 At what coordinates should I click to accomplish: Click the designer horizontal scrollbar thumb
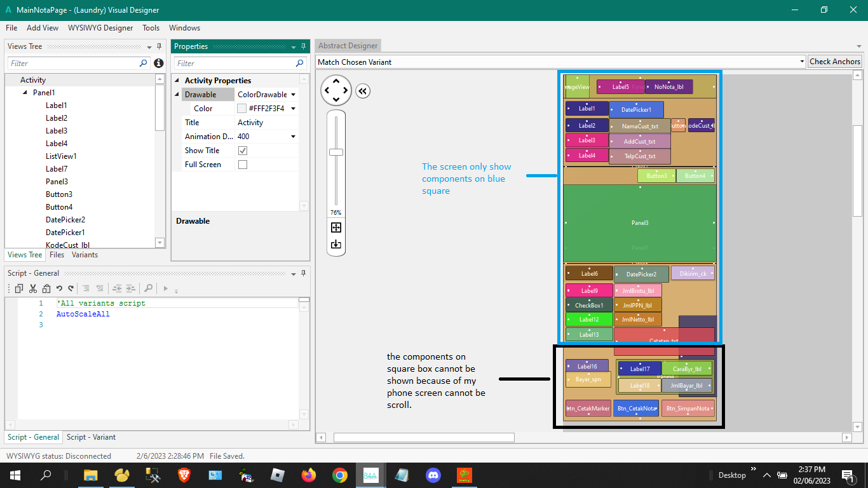pyautogui.click(x=424, y=437)
